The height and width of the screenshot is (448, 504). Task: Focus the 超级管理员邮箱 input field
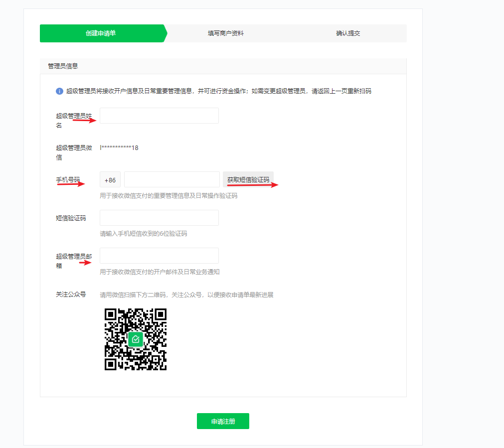pyautogui.click(x=159, y=256)
